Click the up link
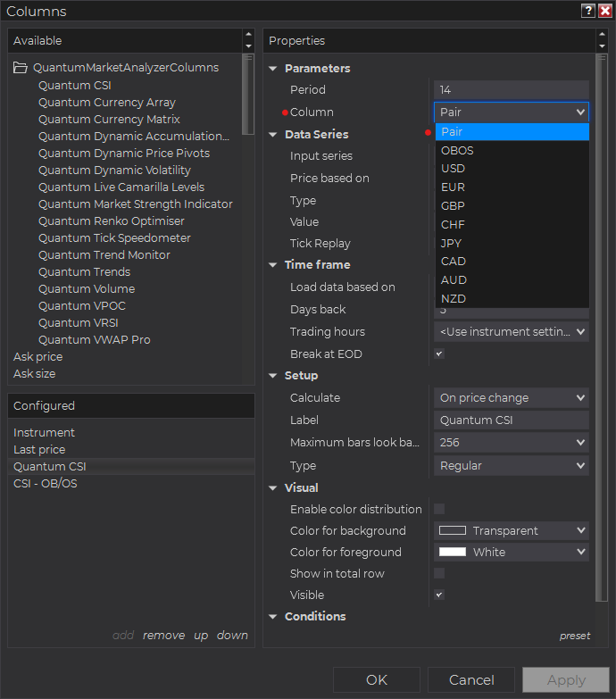 click(x=201, y=636)
